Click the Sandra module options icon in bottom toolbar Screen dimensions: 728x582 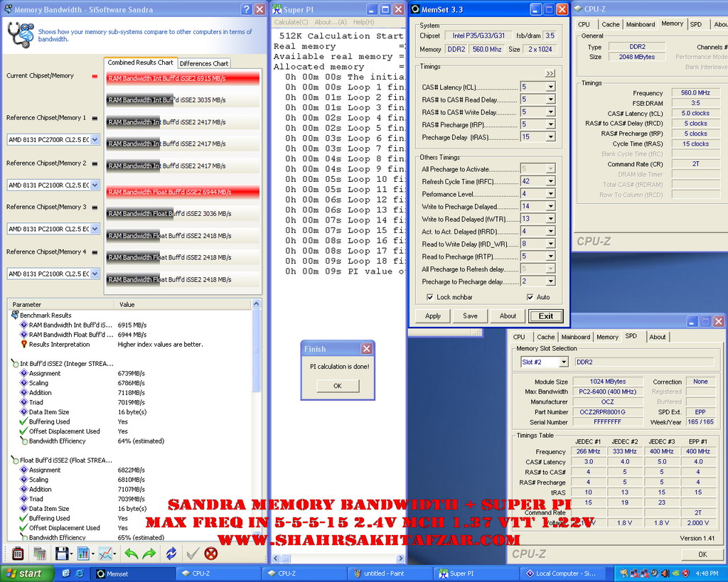[x=18, y=554]
